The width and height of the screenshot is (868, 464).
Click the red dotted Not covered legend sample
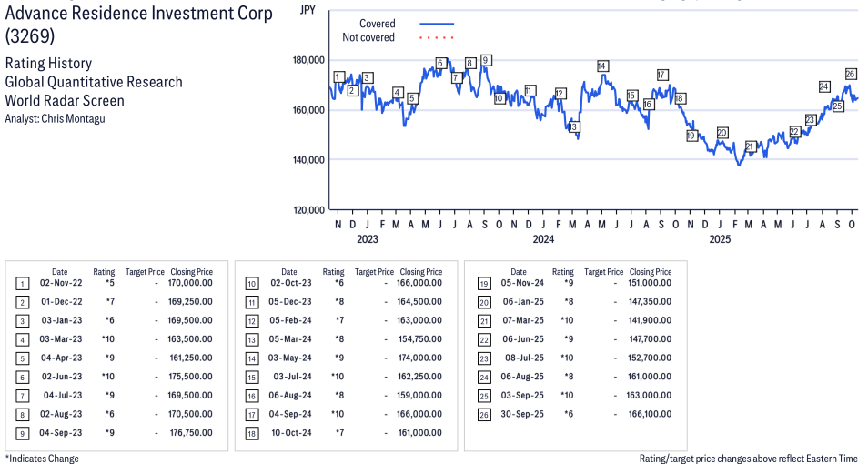click(x=437, y=38)
